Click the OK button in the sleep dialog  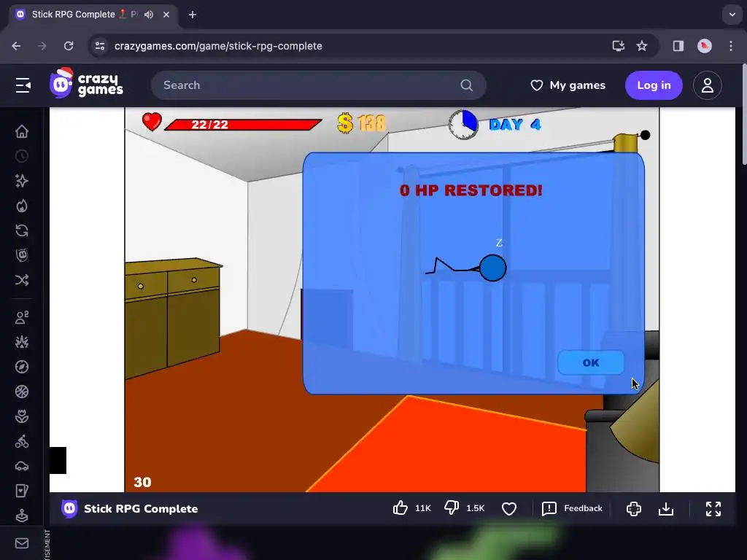590,363
